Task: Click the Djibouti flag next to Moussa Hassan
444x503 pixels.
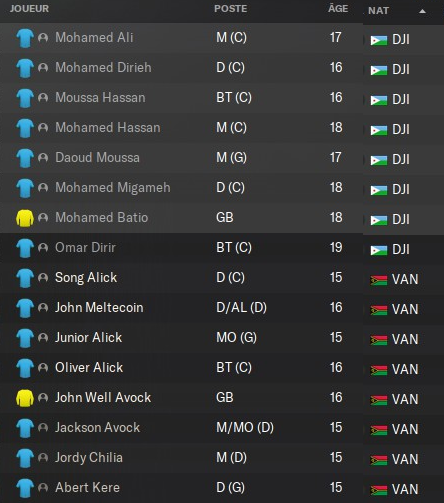Action: click(x=379, y=100)
